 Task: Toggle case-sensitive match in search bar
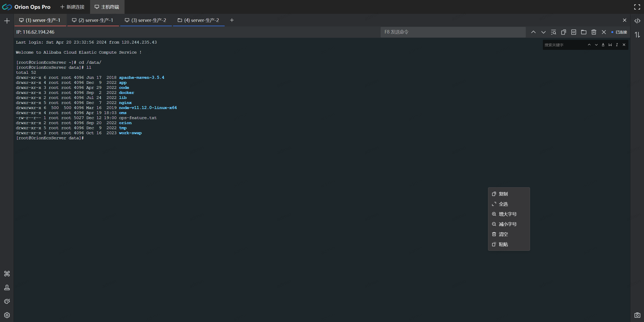(x=603, y=45)
